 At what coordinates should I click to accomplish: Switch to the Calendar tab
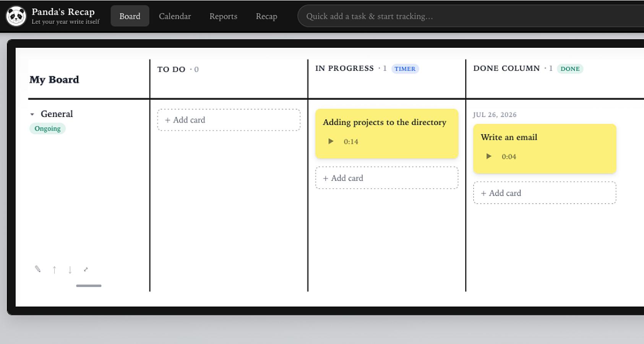point(175,16)
